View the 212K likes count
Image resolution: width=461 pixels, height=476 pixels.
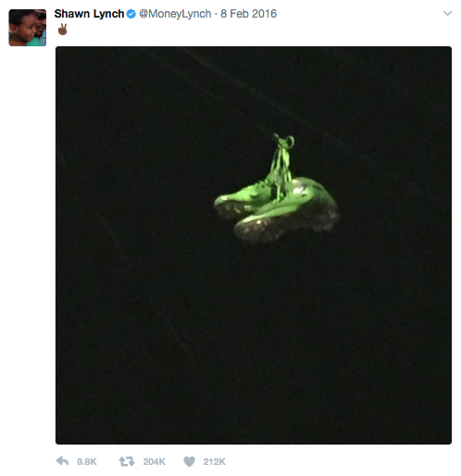[214, 461]
